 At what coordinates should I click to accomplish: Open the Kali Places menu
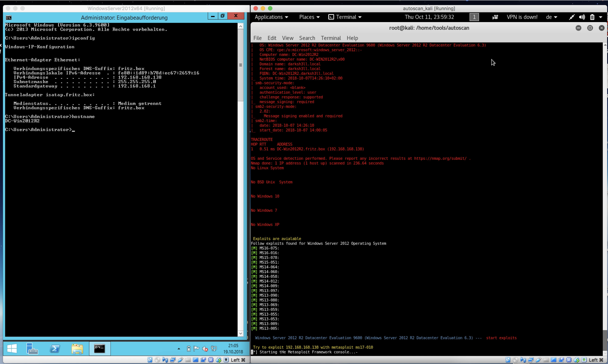(x=309, y=17)
